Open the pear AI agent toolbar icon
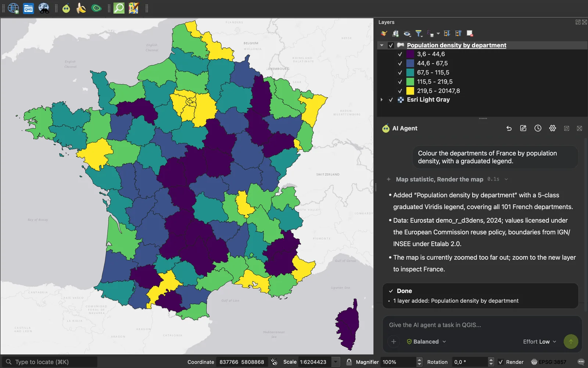Image resolution: width=588 pixels, height=368 pixels. click(x=66, y=8)
